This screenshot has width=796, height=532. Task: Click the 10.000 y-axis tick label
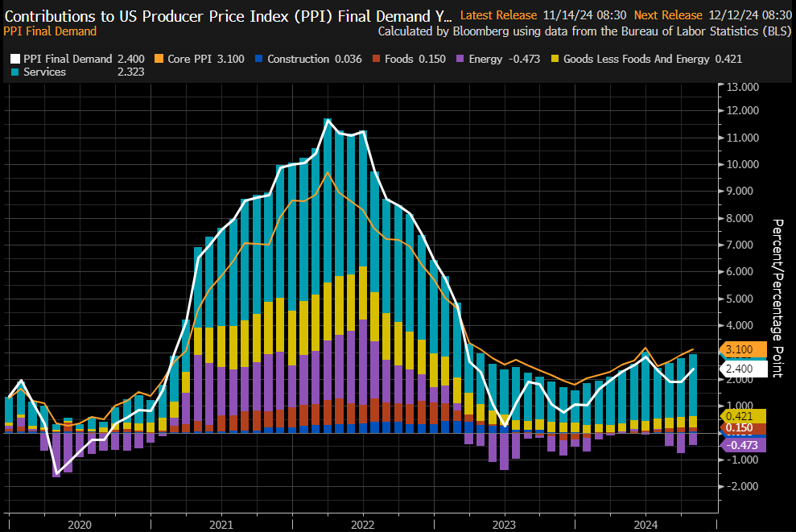click(743, 164)
